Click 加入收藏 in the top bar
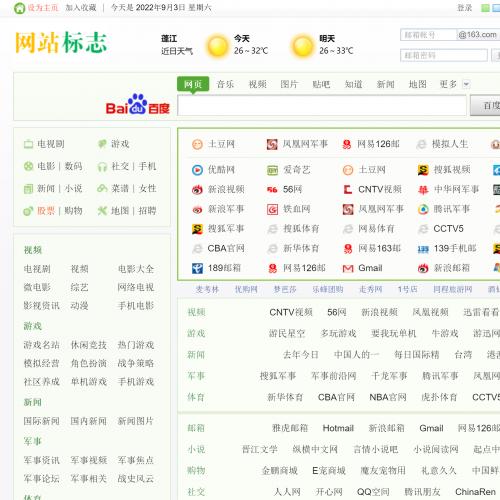The image size is (500, 500). point(81,8)
